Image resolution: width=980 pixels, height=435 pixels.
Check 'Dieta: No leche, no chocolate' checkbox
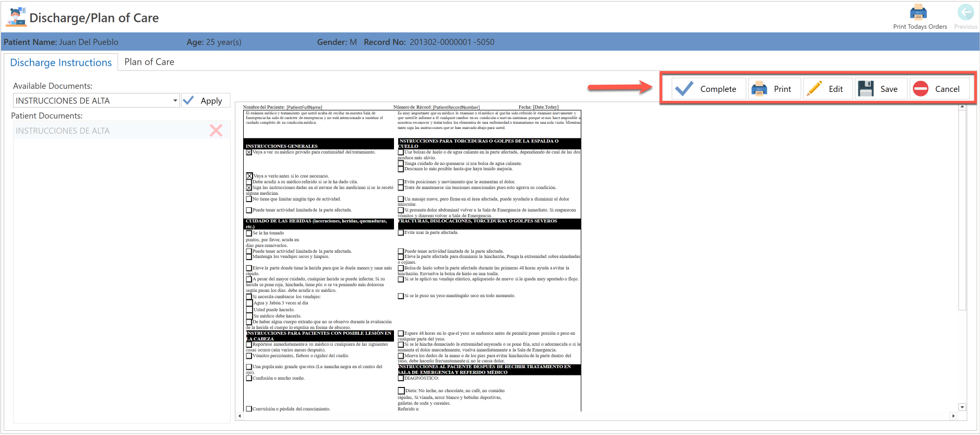[x=401, y=391]
